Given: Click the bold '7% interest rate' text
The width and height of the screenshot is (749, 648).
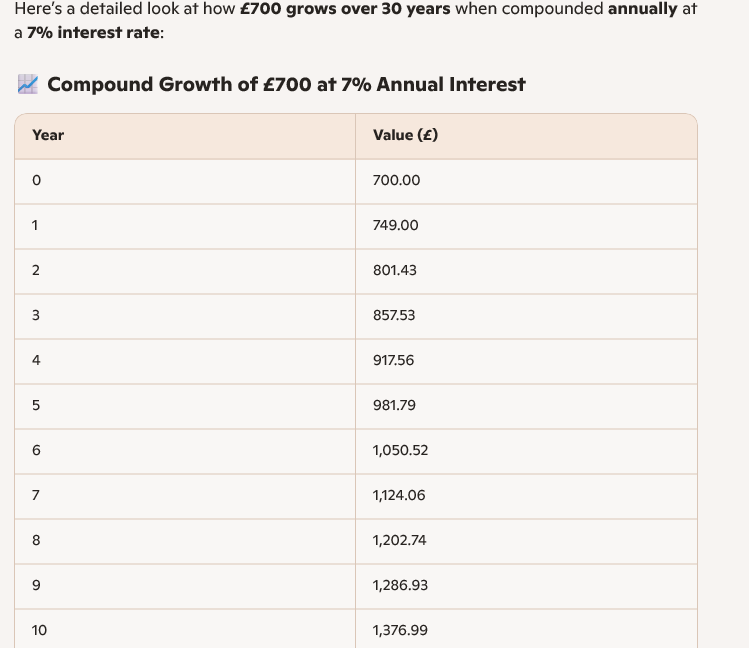Looking at the screenshot, I should point(88,32).
